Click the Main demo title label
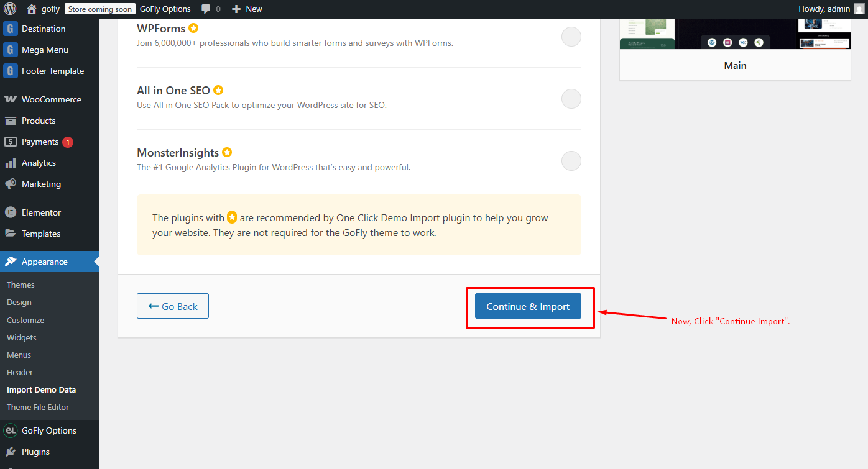Image resolution: width=868 pixels, height=469 pixels. (x=735, y=65)
